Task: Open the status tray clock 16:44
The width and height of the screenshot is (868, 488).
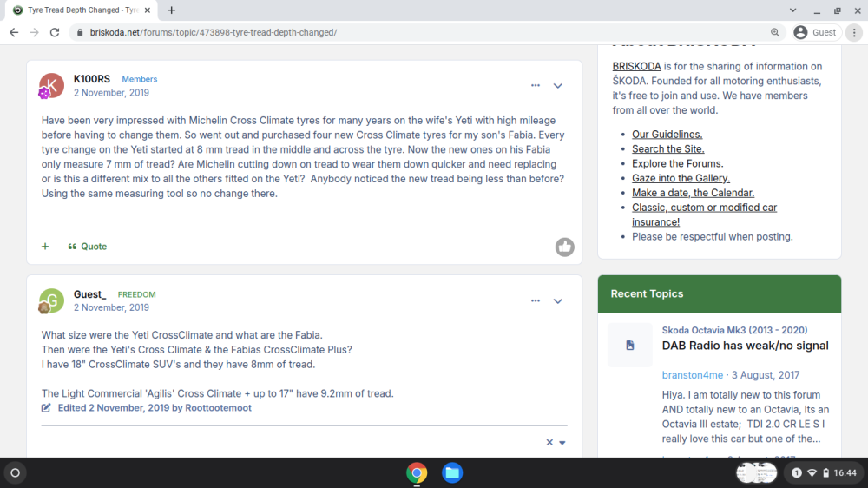Action: 845,473
